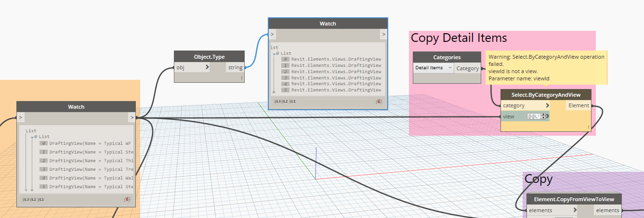Click @L3 level label in DraftingView Watch
The height and width of the screenshot is (218, 644).
click(26, 199)
